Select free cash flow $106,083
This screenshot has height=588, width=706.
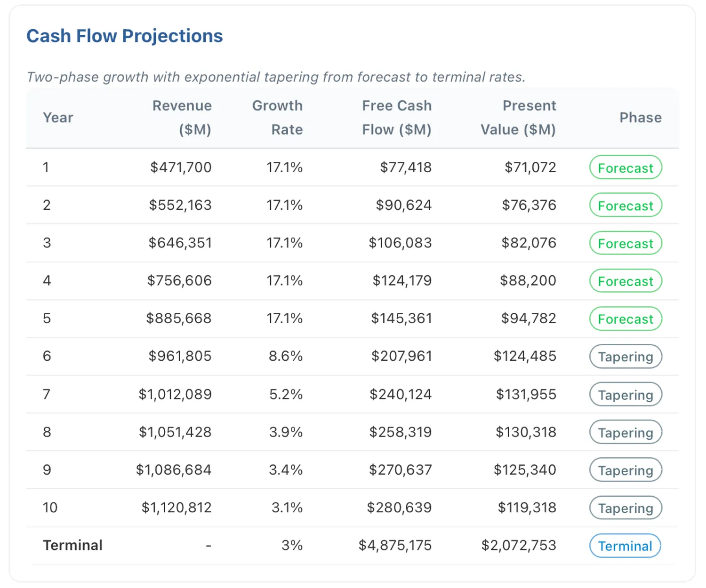pos(400,243)
